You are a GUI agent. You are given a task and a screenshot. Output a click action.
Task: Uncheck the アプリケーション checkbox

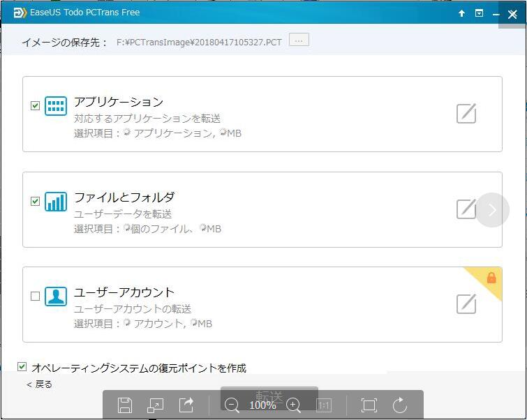(35, 106)
